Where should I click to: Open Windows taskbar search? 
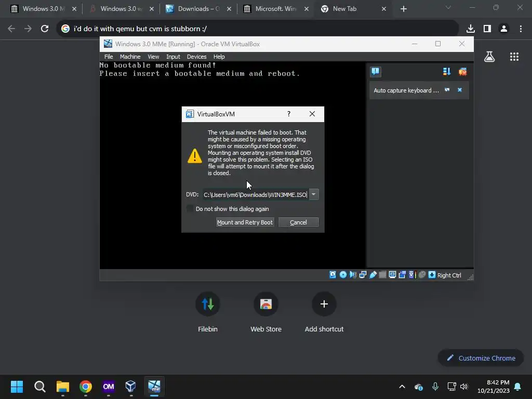[39, 387]
